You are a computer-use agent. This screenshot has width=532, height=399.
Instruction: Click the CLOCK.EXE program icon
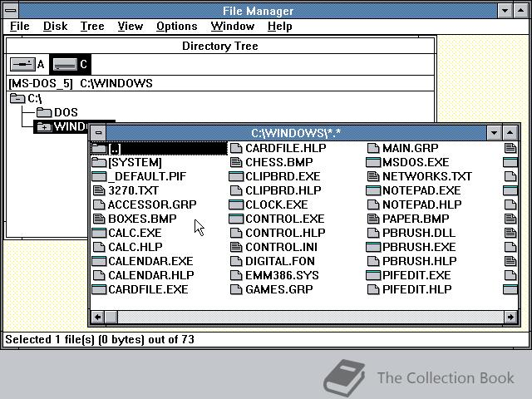click(236, 204)
